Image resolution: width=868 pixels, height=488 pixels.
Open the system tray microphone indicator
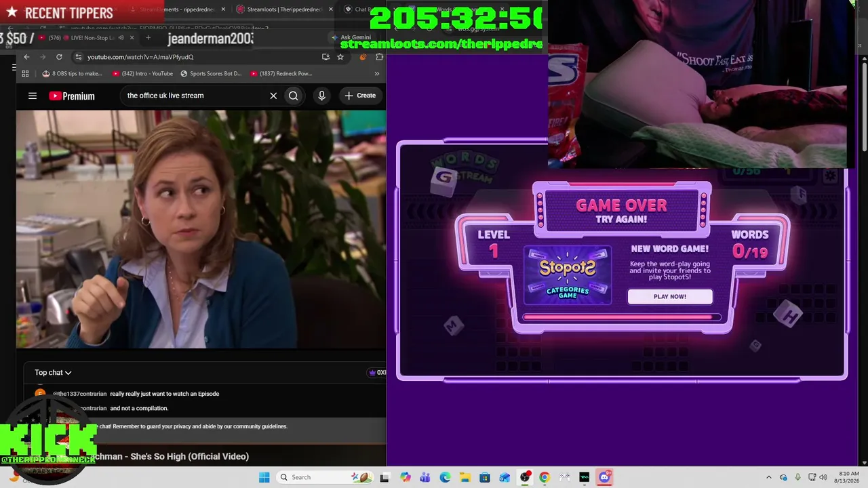pyautogui.click(x=797, y=477)
